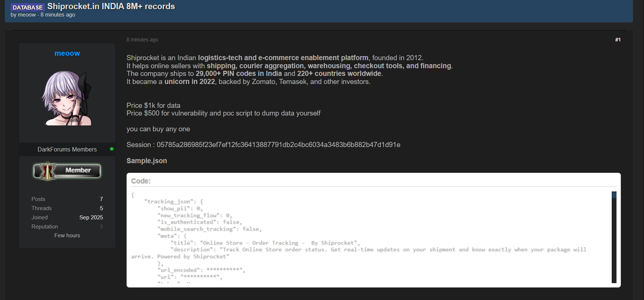Screen dimensions: 644x300
Task: Click author name meoow in thread header
Action: pyautogui.click(x=27, y=15)
